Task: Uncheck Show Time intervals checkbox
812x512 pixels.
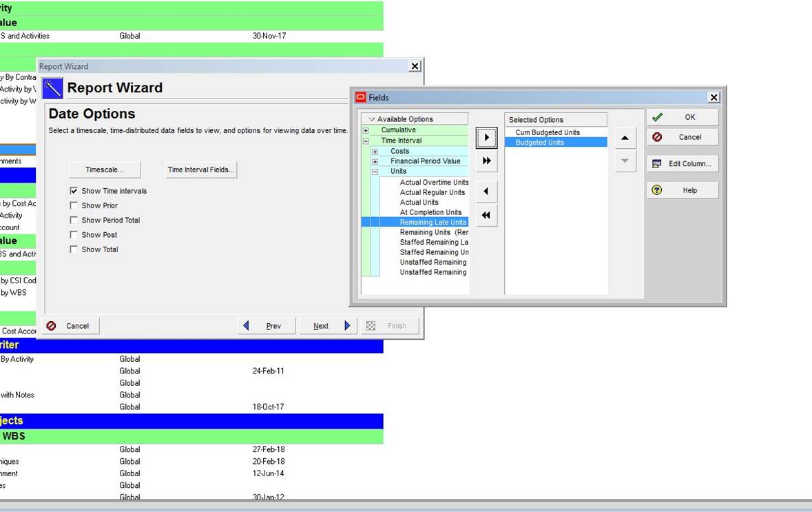Action: pos(74,191)
